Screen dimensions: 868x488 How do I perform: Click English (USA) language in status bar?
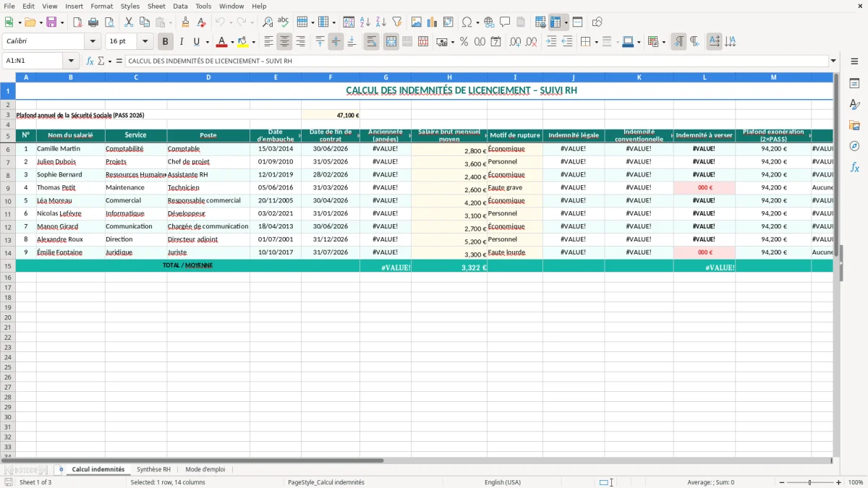click(503, 482)
